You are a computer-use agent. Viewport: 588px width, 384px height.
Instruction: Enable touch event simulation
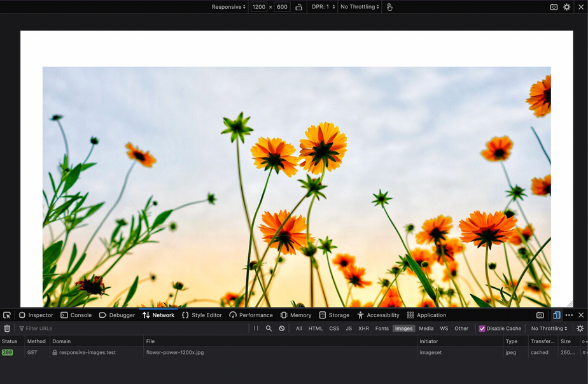[x=389, y=6]
